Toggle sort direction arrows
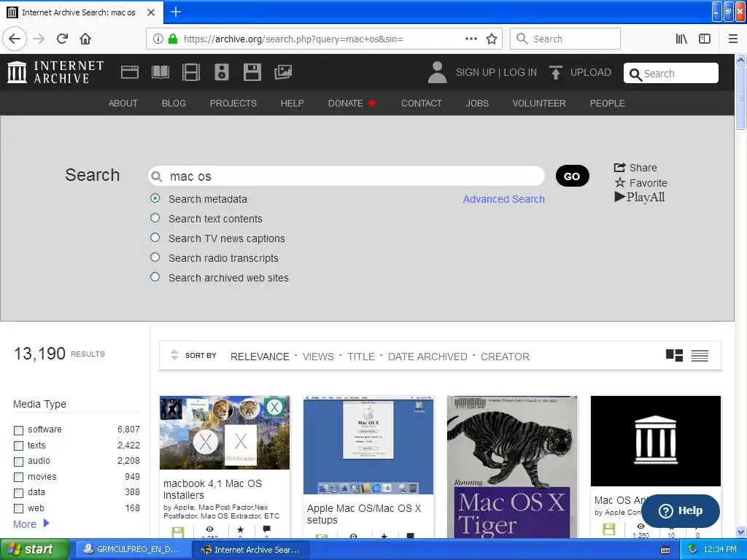This screenshot has height=560, width=747. pyautogui.click(x=174, y=355)
